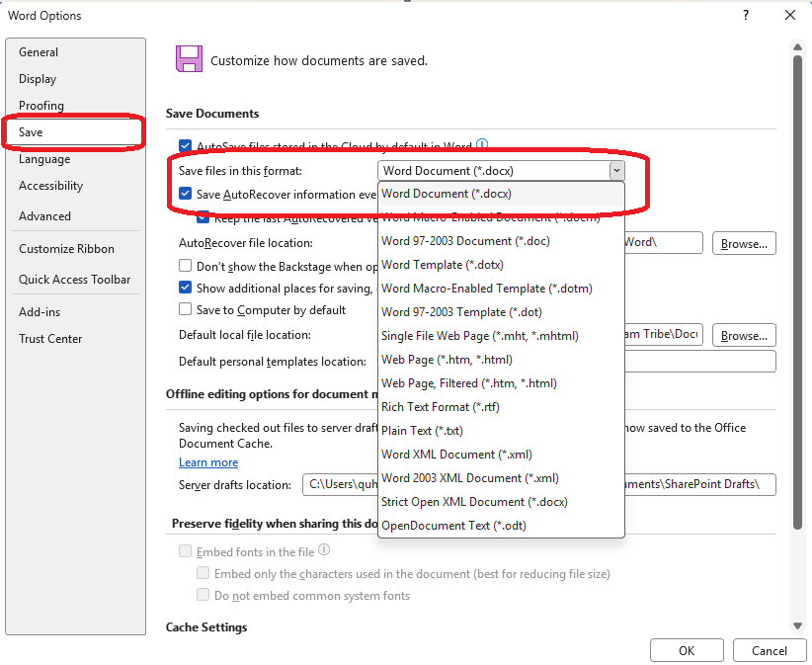Toggle AutoSave files stored in the Cloud checkbox

click(x=185, y=145)
